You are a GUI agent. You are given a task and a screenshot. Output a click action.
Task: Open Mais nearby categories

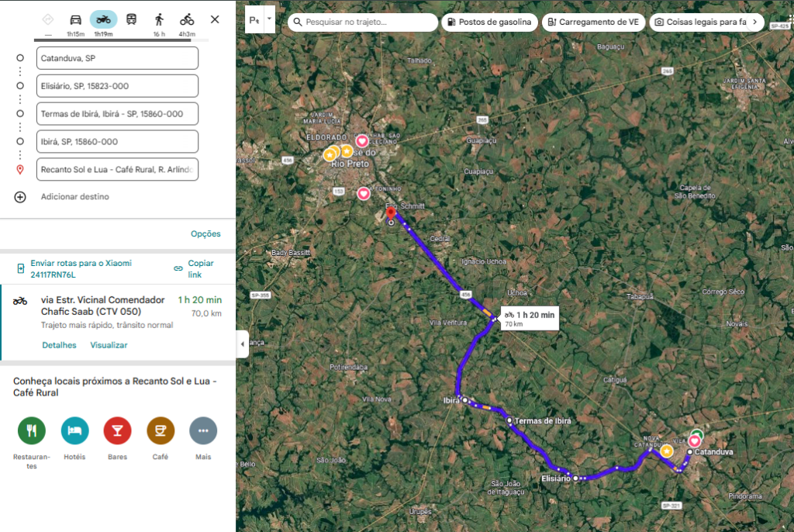tap(203, 430)
